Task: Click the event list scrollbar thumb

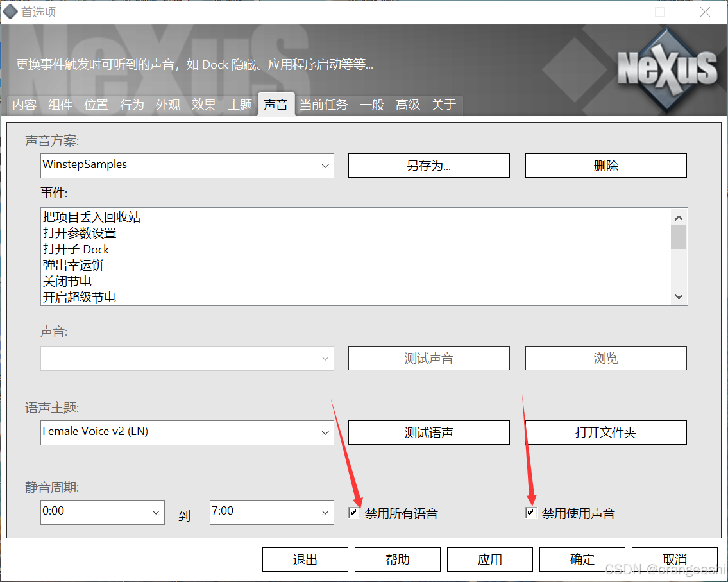Action: (x=679, y=237)
